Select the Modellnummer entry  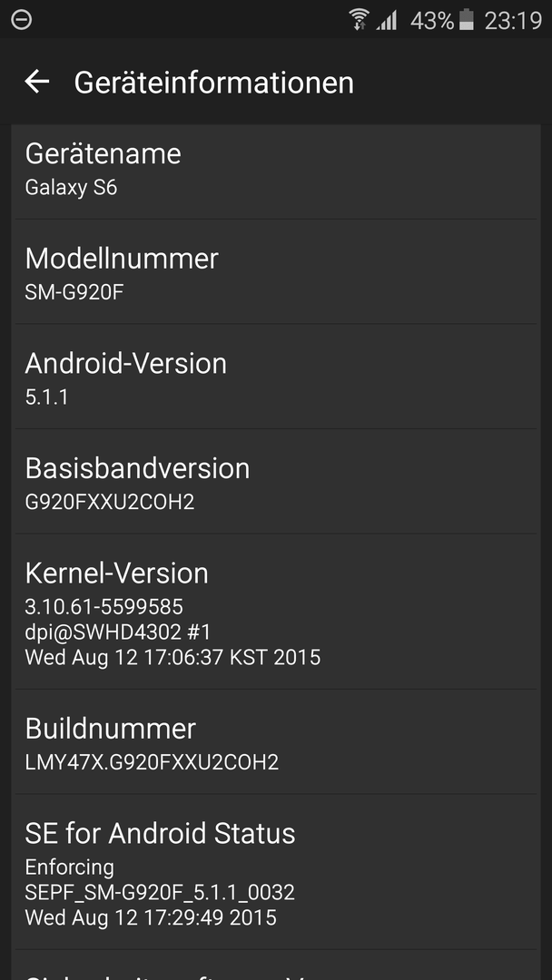click(276, 271)
